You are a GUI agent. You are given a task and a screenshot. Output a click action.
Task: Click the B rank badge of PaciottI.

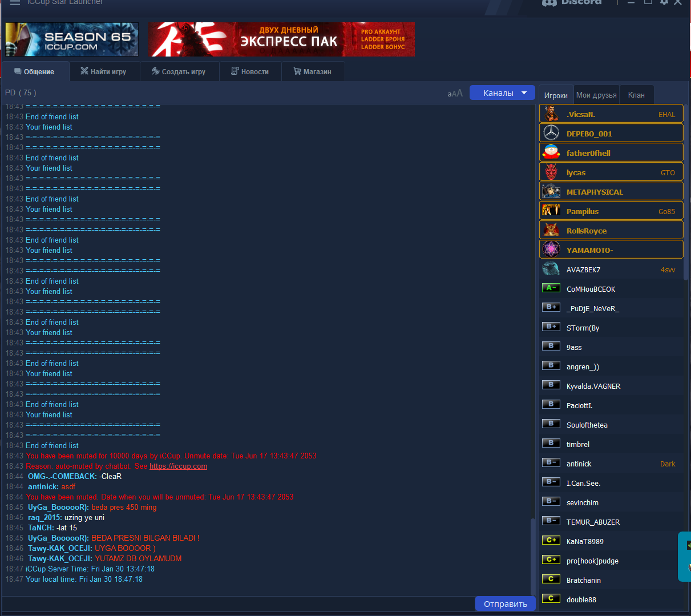551,404
